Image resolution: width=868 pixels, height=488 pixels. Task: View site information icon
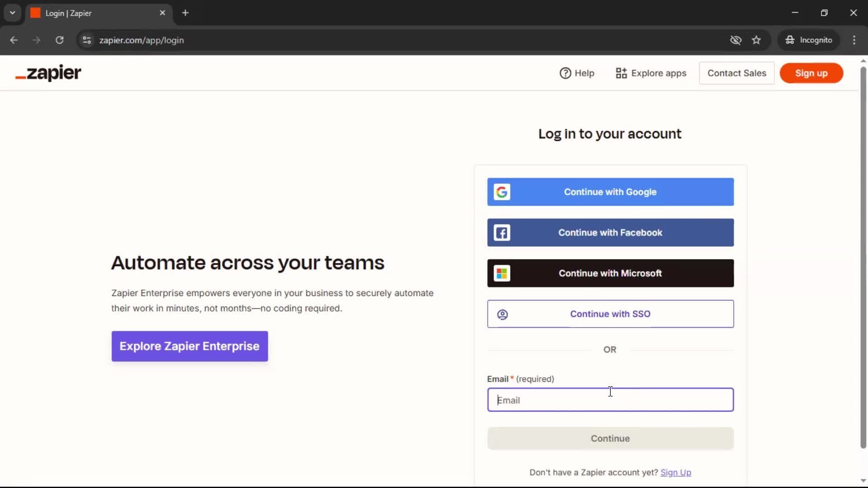[x=87, y=40]
